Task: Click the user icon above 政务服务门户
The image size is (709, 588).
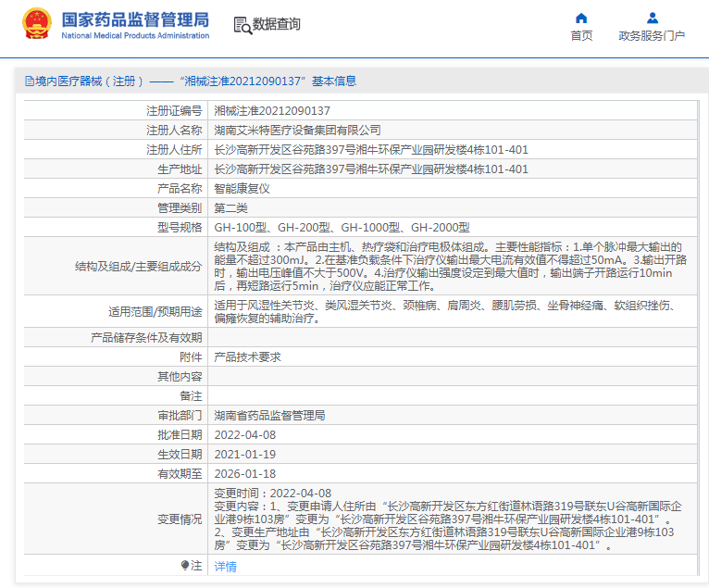Action: 652,19
